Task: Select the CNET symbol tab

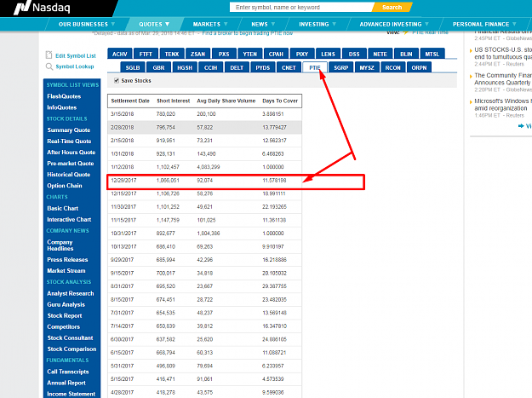Action: click(x=289, y=67)
